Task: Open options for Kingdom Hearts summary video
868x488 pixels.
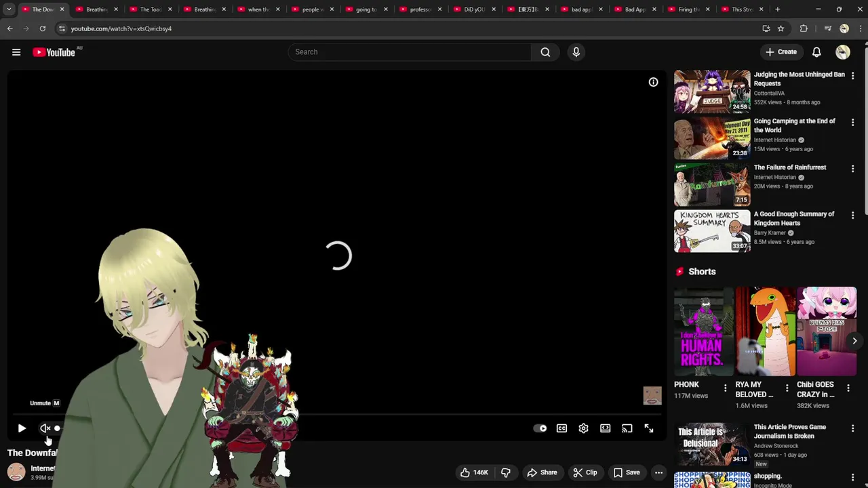Action: (852, 216)
